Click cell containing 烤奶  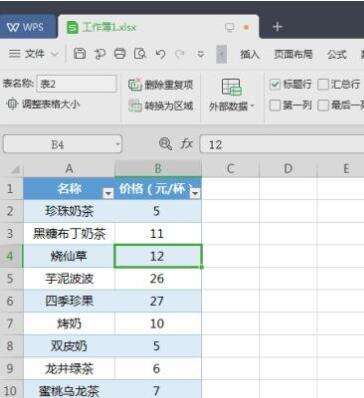pos(69,323)
